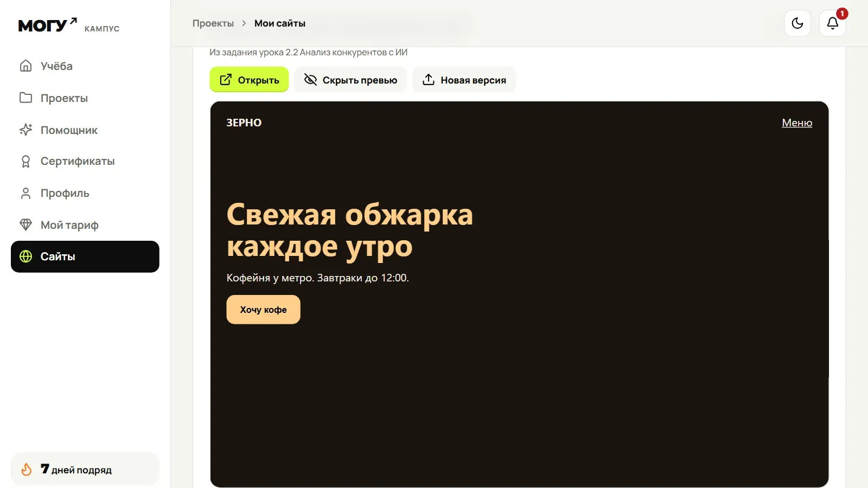Click the Помощник sparkle icon
Screen dimensions: 868x488
[x=25, y=130]
